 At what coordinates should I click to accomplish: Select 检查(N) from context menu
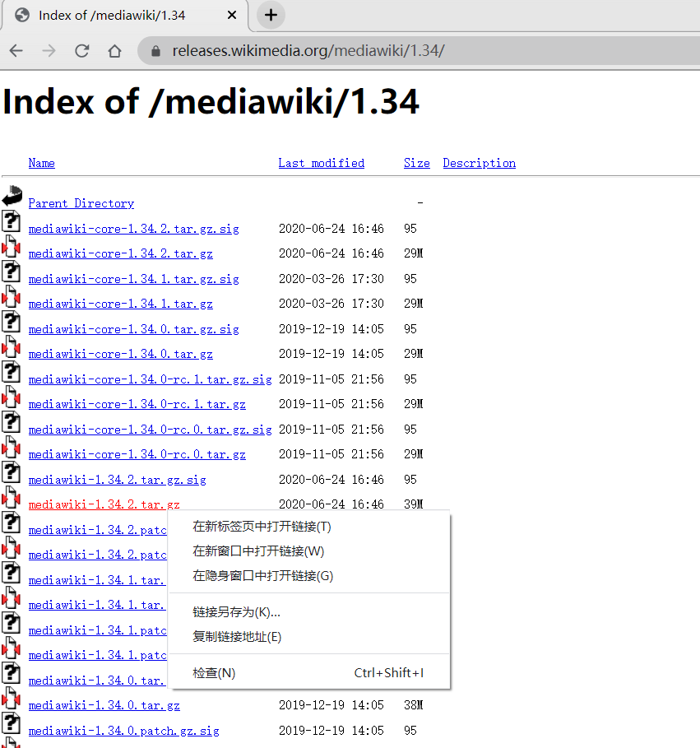[x=309, y=673]
